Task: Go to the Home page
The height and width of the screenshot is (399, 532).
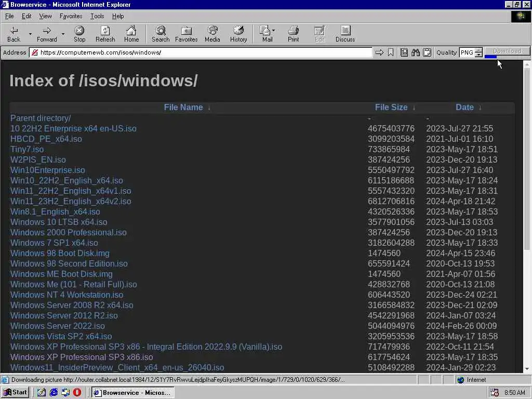Action: coord(131,34)
